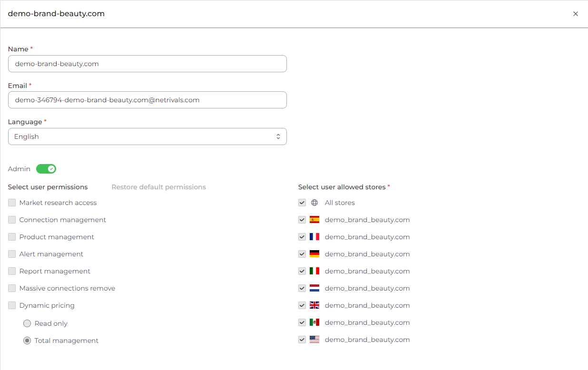The height and width of the screenshot is (370, 588).
Task: Uncheck the All stores checkbox
Action: pyautogui.click(x=302, y=203)
